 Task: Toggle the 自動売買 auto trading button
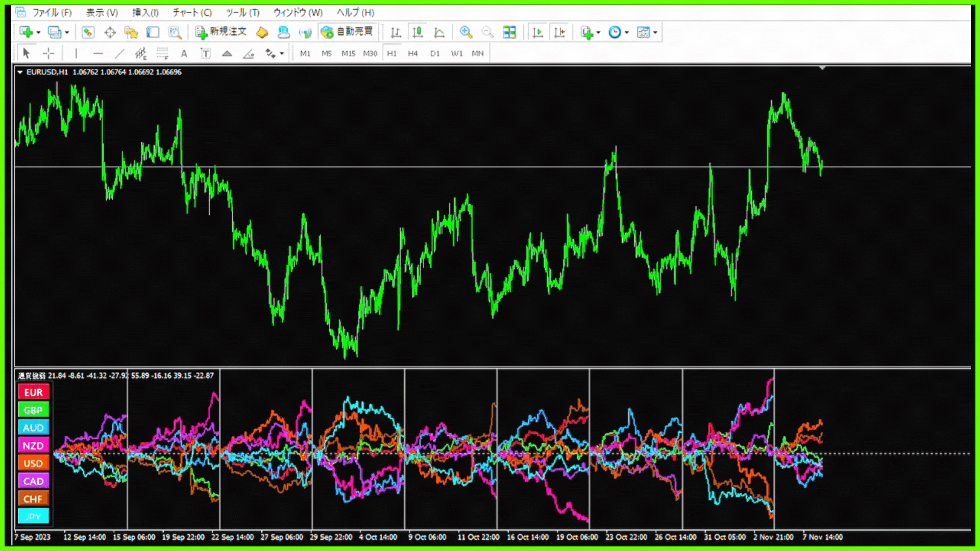[x=348, y=32]
